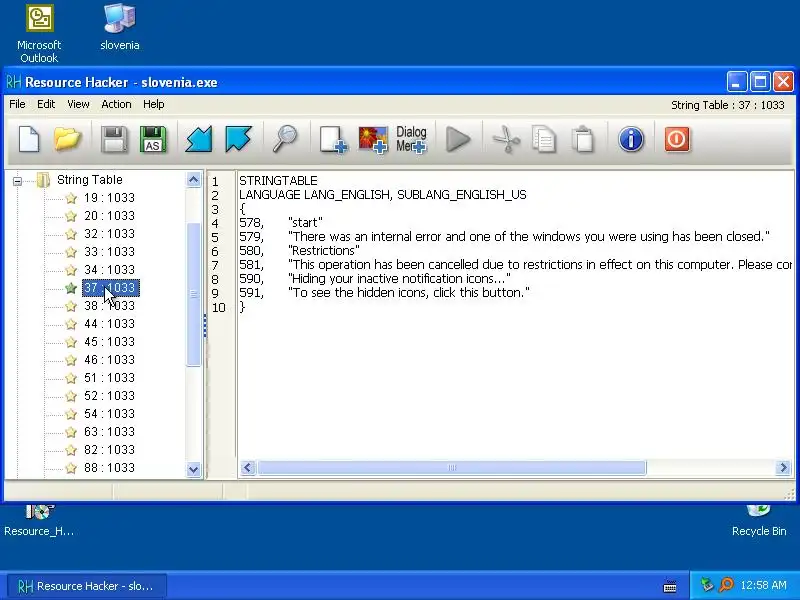This screenshot has height=600, width=800.
Task: Save the file with the floppy icon
Action: [x=114, y=139]
